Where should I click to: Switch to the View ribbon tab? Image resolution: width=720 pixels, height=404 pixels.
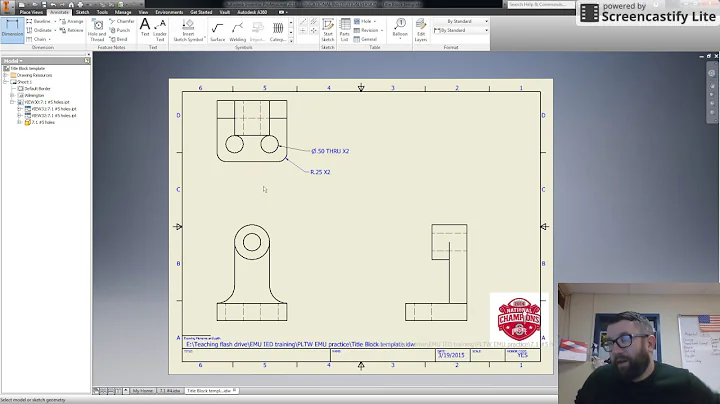tap(143, 12)
